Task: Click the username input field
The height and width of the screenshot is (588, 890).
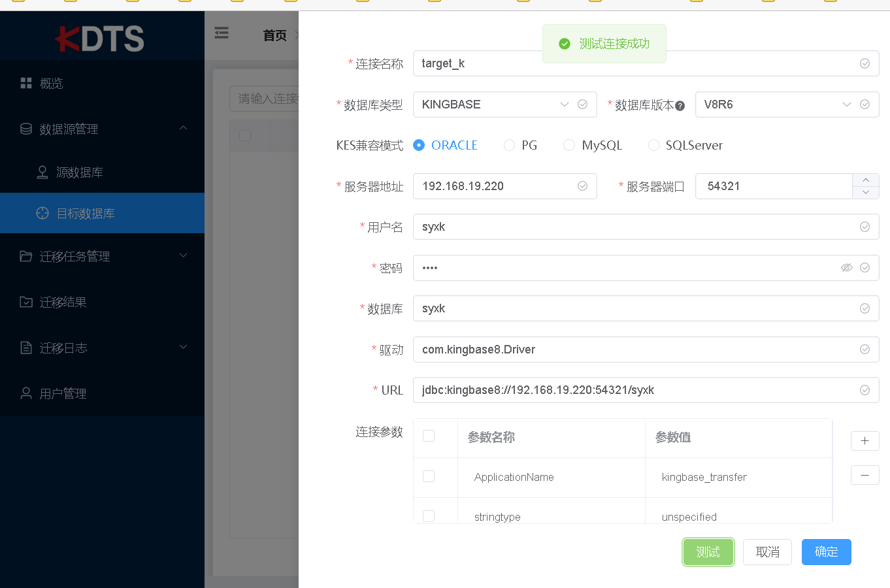Action: (646, 227)
